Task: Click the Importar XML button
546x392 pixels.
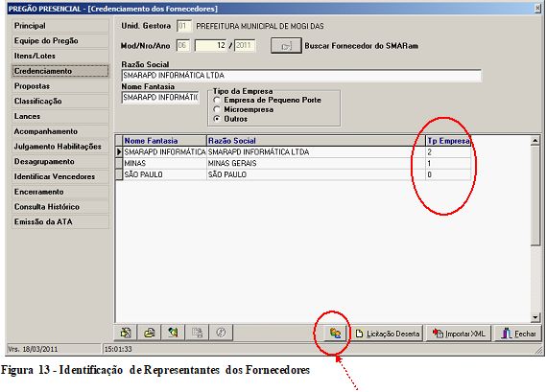Action: pos(459,334)
